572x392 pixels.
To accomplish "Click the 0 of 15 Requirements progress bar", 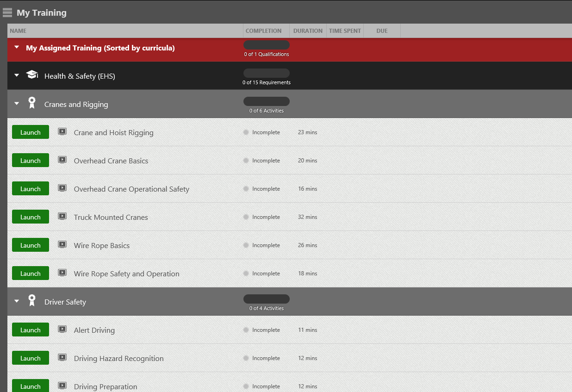I will coord(267,73).
